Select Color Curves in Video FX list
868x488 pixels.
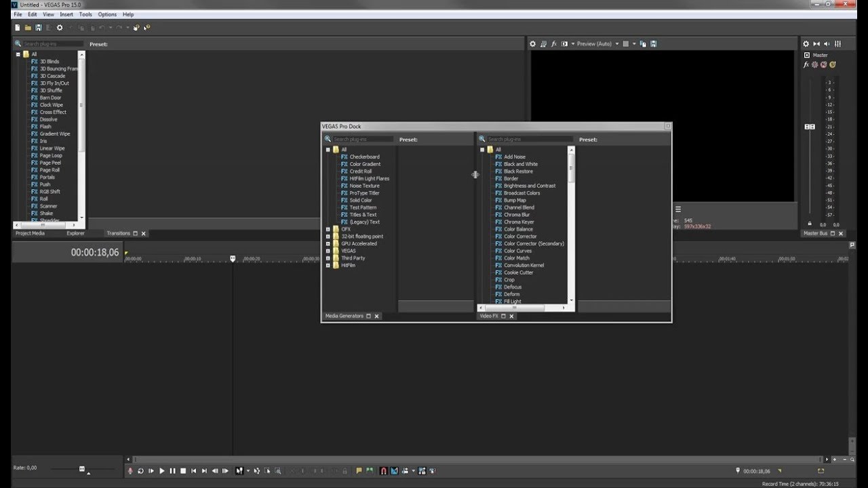(x=517, y=251)
